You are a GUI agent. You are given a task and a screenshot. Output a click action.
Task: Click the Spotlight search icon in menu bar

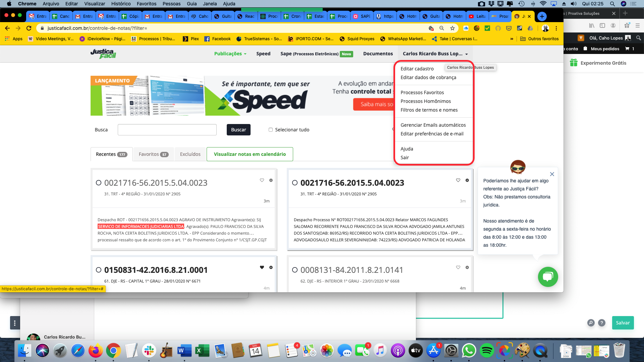coord(612,4)
